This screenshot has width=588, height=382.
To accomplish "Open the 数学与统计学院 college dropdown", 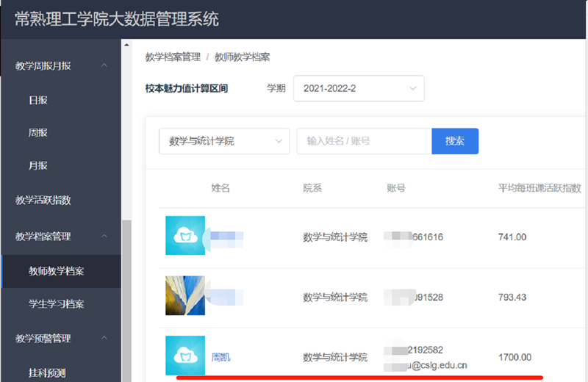I will point(224,141).
